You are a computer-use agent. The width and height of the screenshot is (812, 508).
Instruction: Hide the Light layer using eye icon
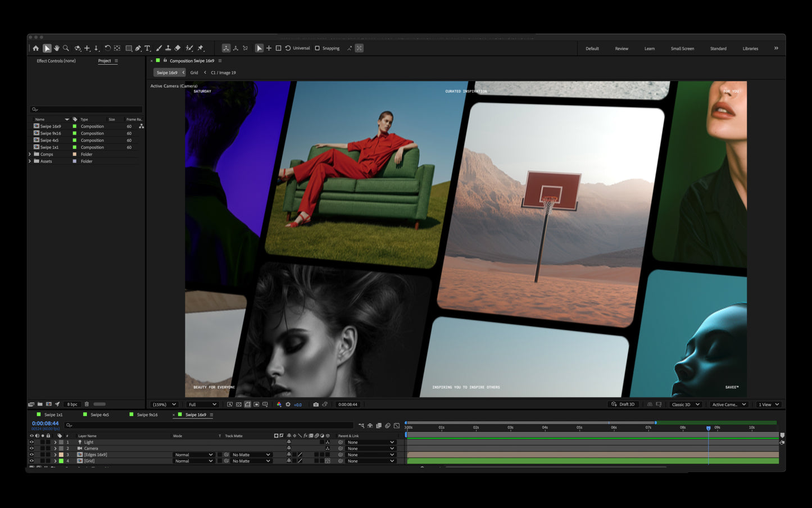tap(31, 442)
